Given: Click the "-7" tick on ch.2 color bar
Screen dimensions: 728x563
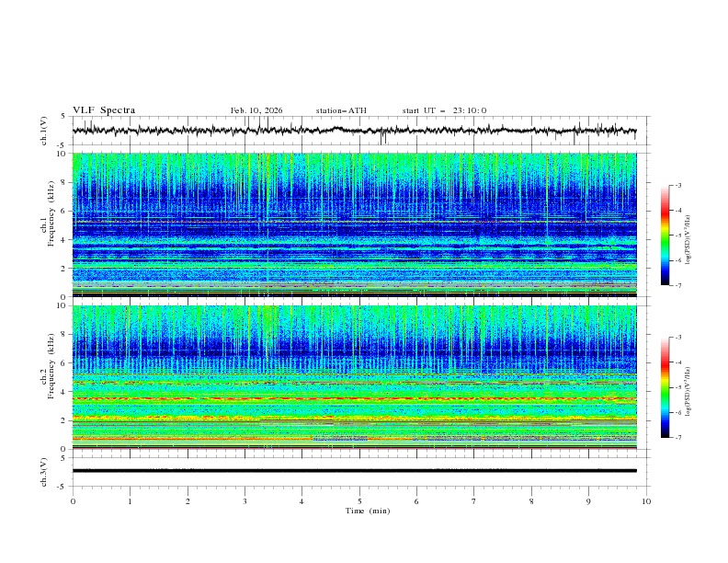Looking at the screenshot, I should (678, 438).
